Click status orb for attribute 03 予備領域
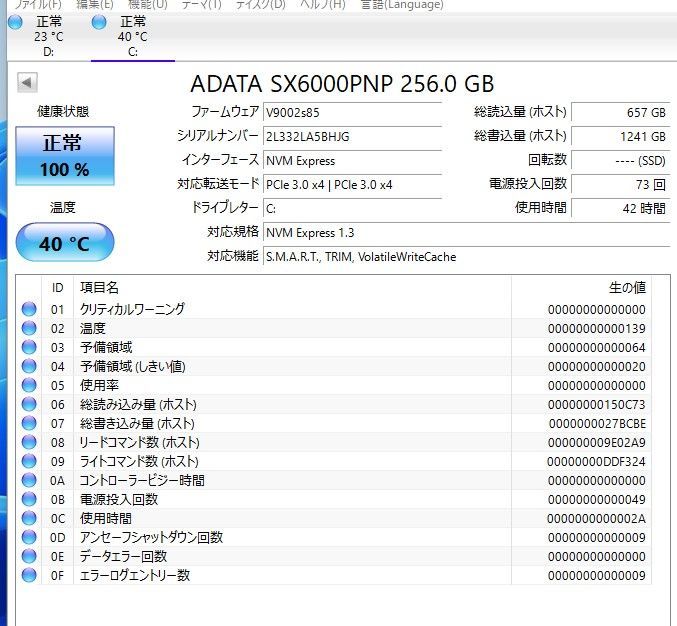Image resolution: width=677 pixels, height=626 pixels. click(x=29, y=347)
